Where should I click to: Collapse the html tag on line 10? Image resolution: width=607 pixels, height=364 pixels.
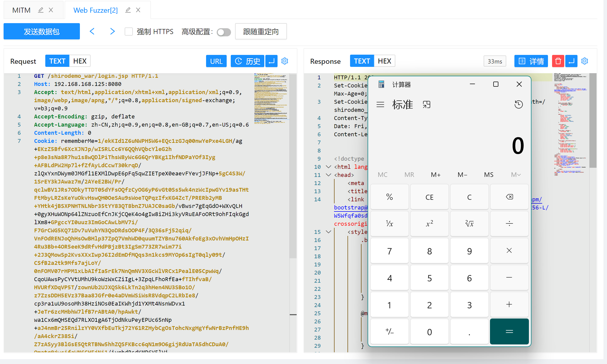click(x=328, y=167)
